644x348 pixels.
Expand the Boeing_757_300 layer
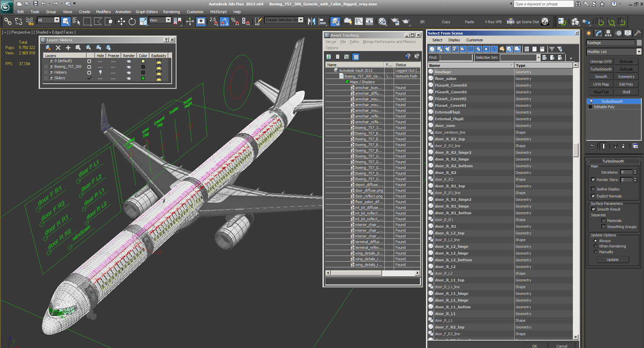[46, 67]
